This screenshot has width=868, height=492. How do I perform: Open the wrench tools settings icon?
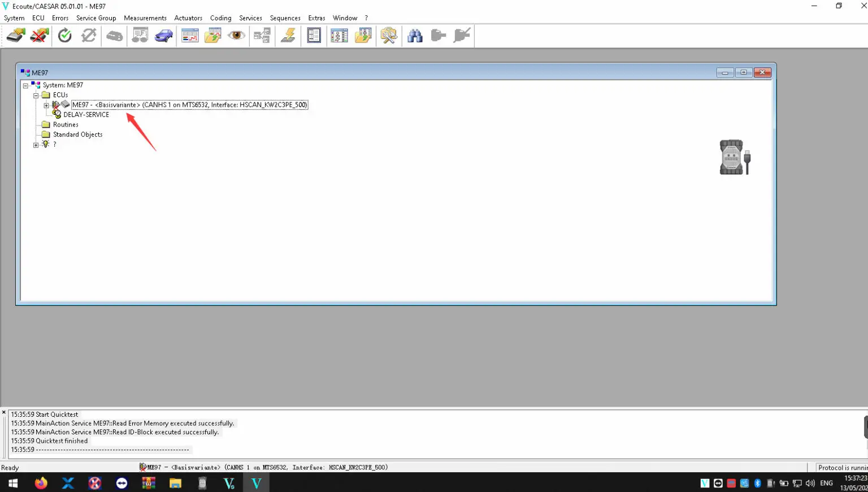tap(389, 36)
